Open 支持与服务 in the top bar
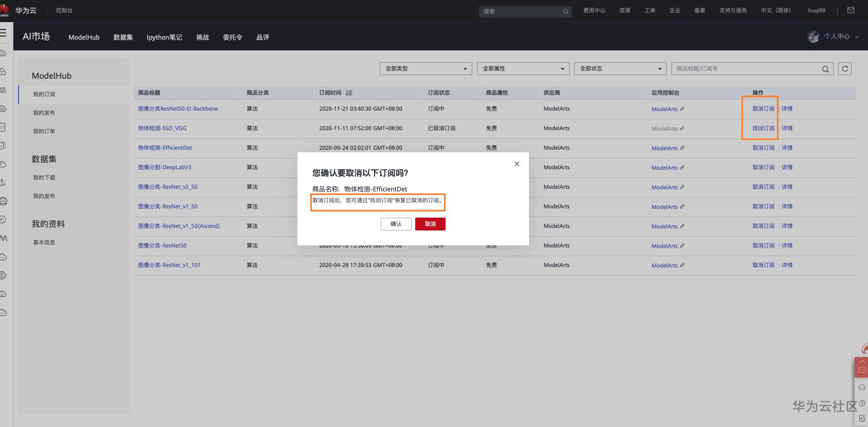The width and height of the screenshot is (868, 427). (733, 11)
